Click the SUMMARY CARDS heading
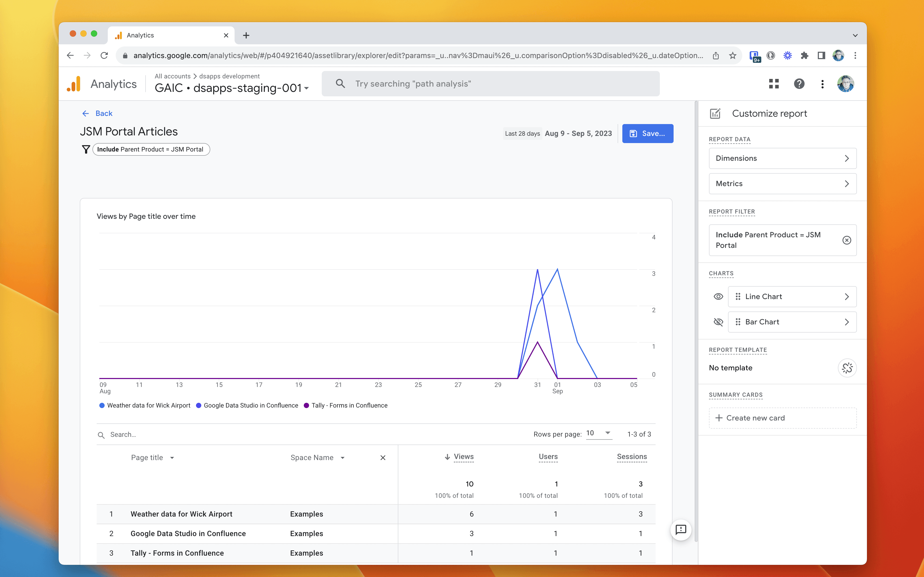Image resolution: width=924 pixels, height=577 pixels. (x=735, y=395)
